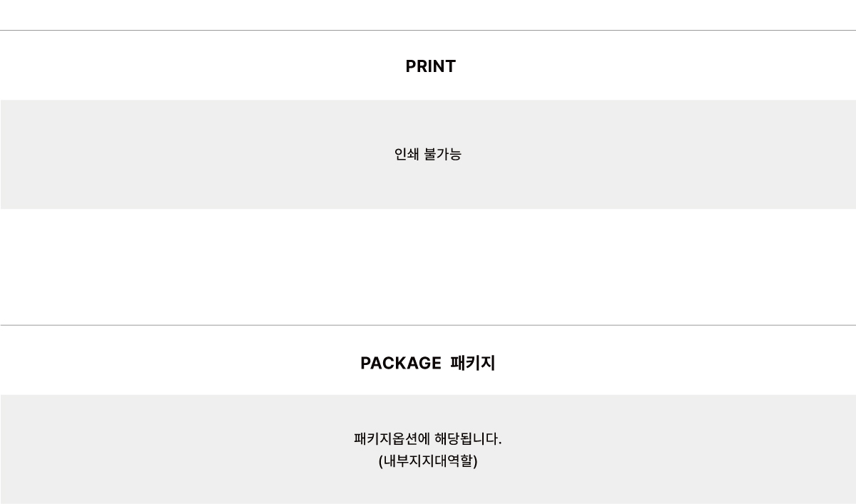Click the PRINT section heading
The width and height of the screenshot is (856, 504).
click(430, 66)
